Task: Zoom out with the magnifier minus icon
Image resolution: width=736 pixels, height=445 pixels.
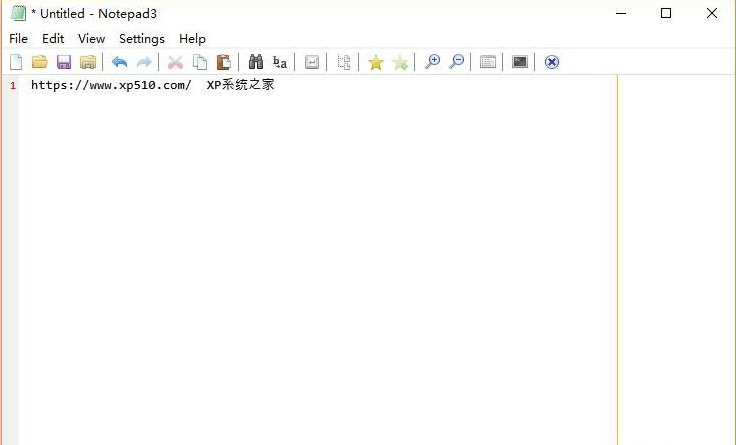Action: click(x=456, y=61)
